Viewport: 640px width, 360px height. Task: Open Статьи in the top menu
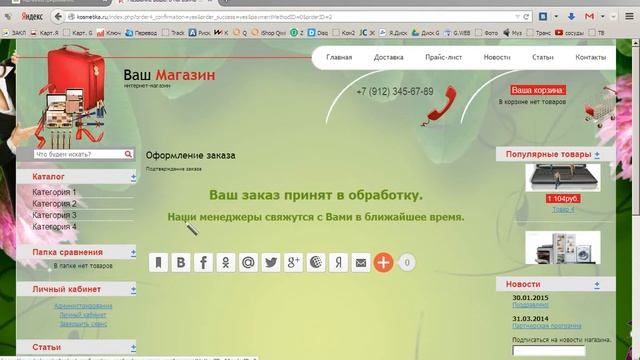pyautogui.click(x=542, y=58)
